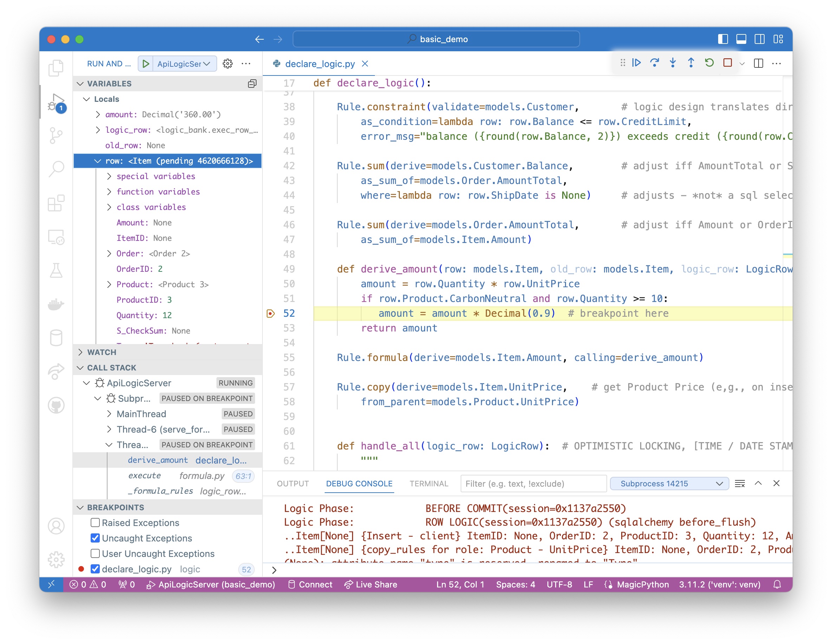Open the Docker whale icon
This screenshot has height=644, width=832.
coord(56,304)
